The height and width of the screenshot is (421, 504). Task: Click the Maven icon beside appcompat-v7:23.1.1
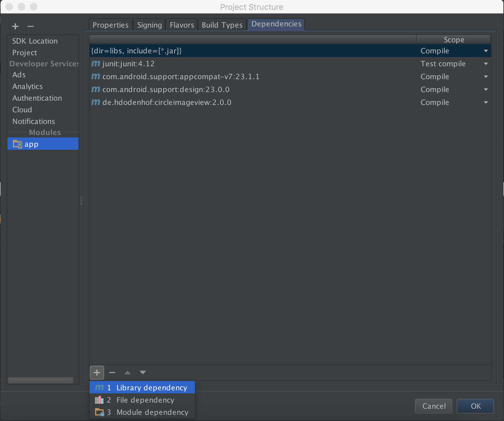click(96, 76)
